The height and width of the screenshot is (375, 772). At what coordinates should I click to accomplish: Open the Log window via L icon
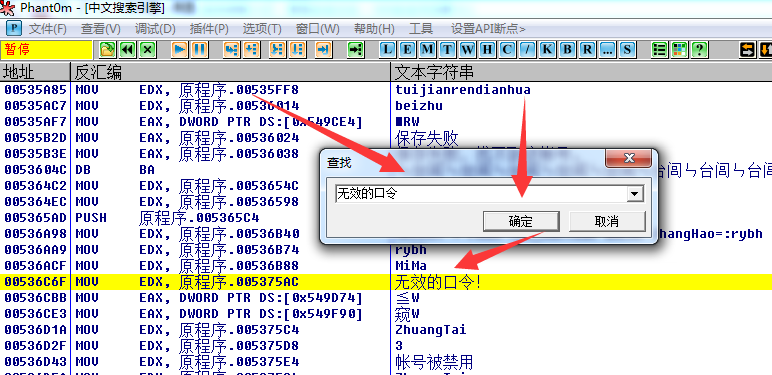coord(388,49)
